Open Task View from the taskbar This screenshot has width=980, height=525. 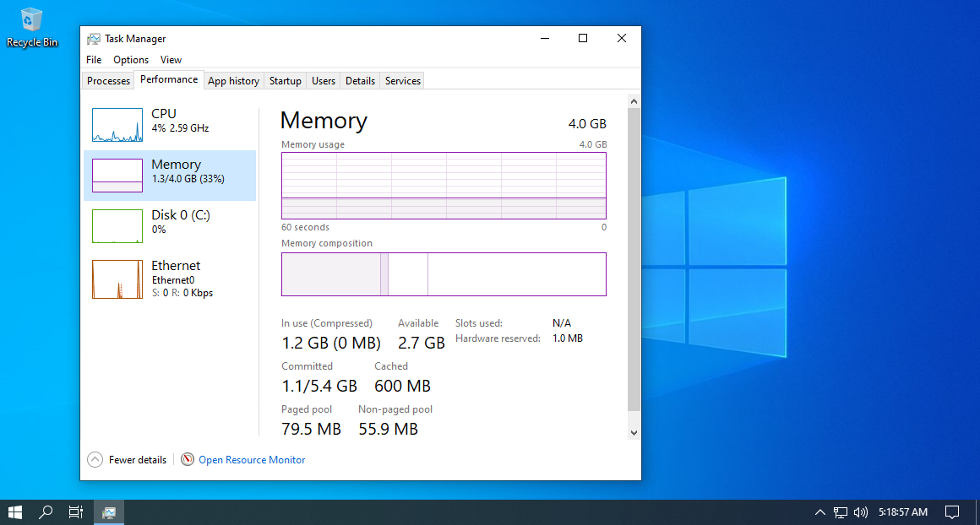[x=76, y=512]
